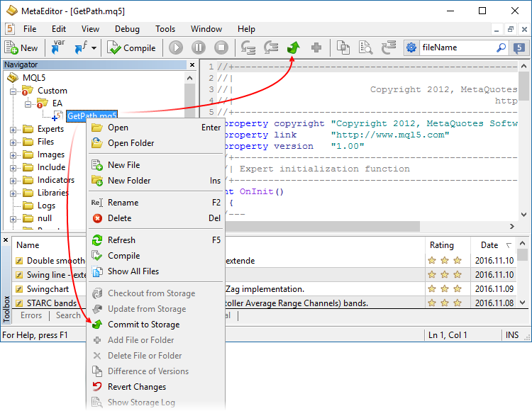Collapse the Custom folder in Navigator
The height and width of the screenshot is (411, 532).
coord(13,91)
